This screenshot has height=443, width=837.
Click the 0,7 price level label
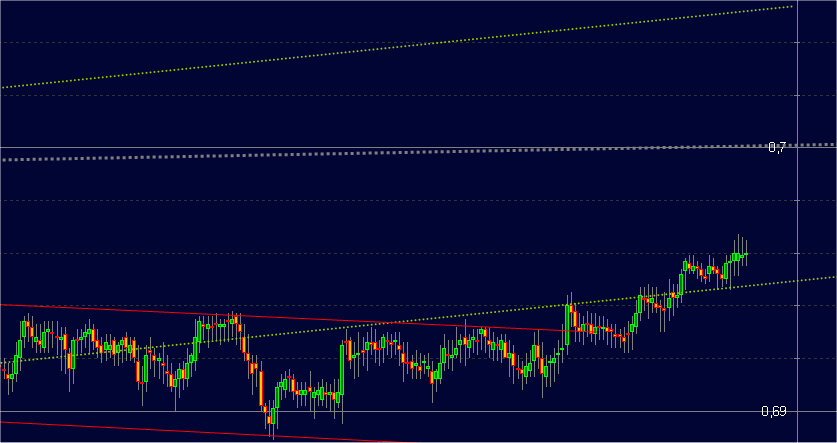(x=776, y=148)
